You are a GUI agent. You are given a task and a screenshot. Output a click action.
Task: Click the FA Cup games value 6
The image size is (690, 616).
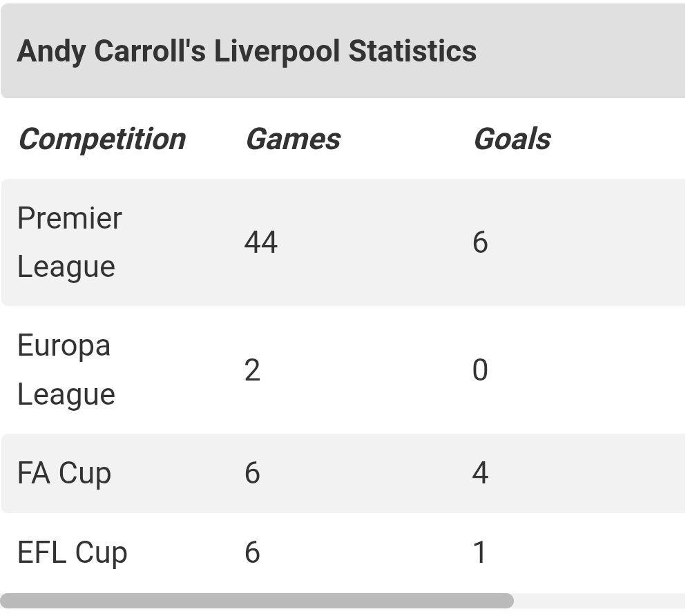click(252, 474)
